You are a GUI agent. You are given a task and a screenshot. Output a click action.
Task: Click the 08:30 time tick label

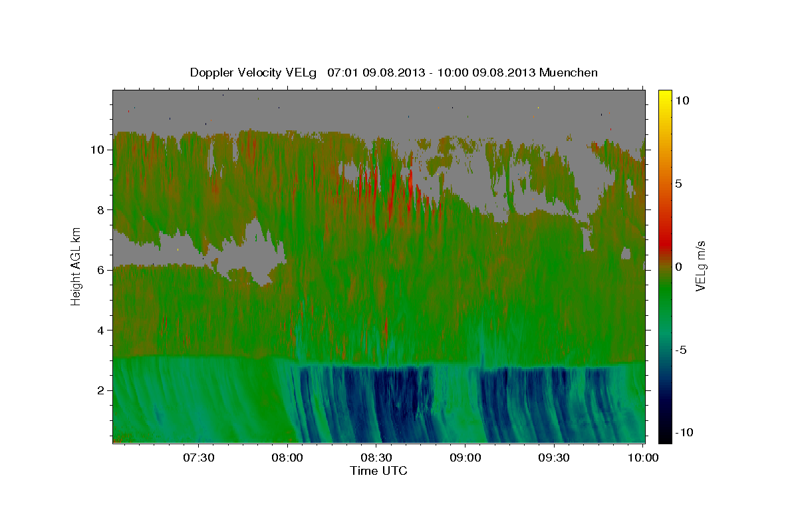click(x=377, y=458)
